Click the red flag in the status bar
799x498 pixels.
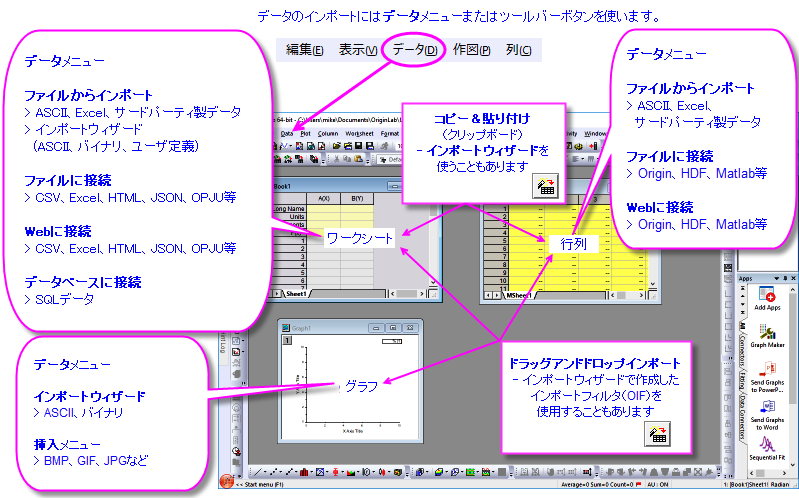pos(638,484)
